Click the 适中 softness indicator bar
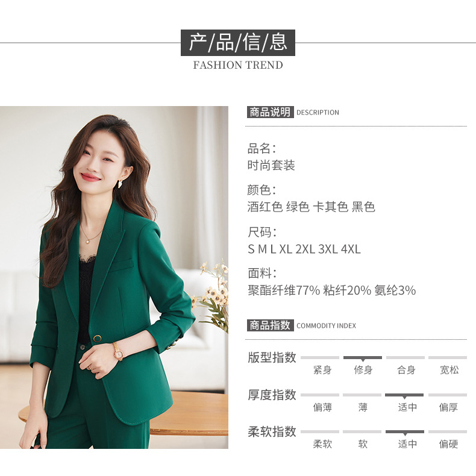The image size is (476, 476). tap(405, 432)
